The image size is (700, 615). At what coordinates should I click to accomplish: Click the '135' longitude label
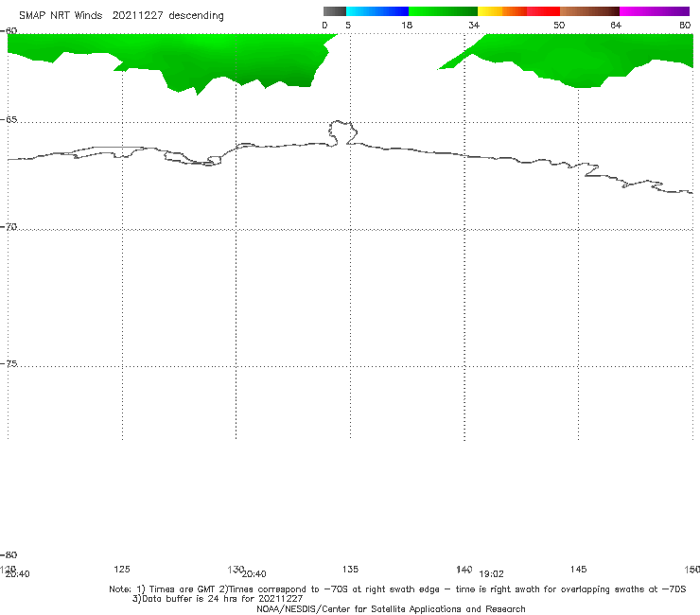tap(350, 569)
